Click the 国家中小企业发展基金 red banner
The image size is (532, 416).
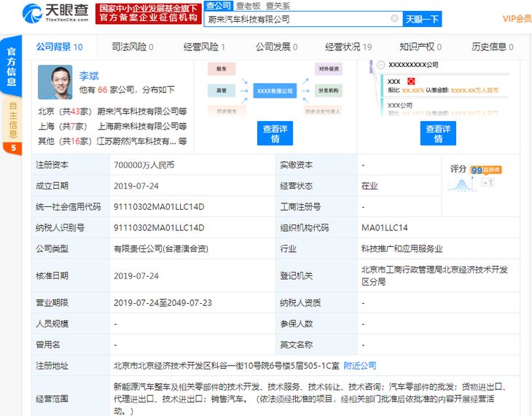coord(149,13)
